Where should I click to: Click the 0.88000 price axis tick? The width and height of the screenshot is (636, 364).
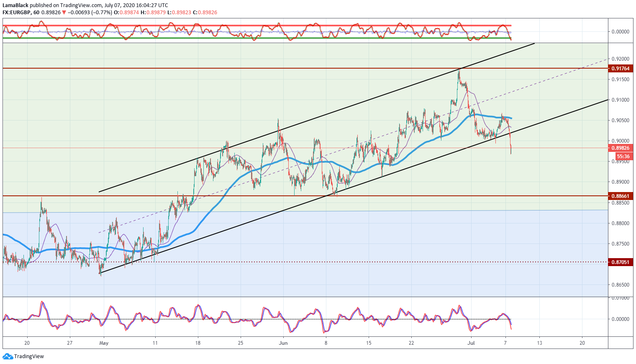[621, 223]
